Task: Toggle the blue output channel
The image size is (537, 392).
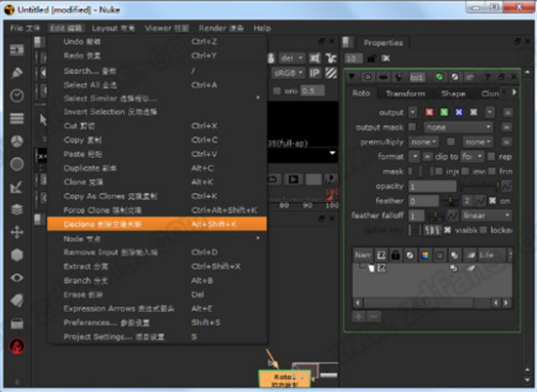Action: coord(459,112)
